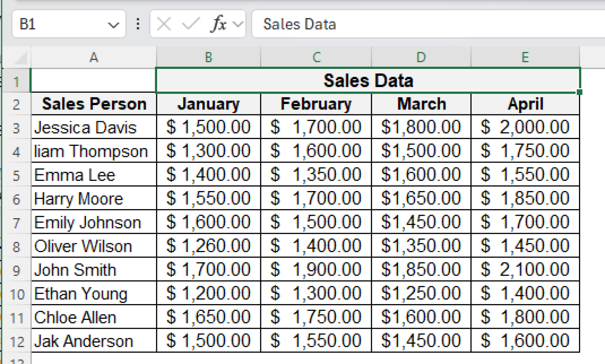Select column E header
This screenshot has width=605, height=364.
tap(525, 57)
